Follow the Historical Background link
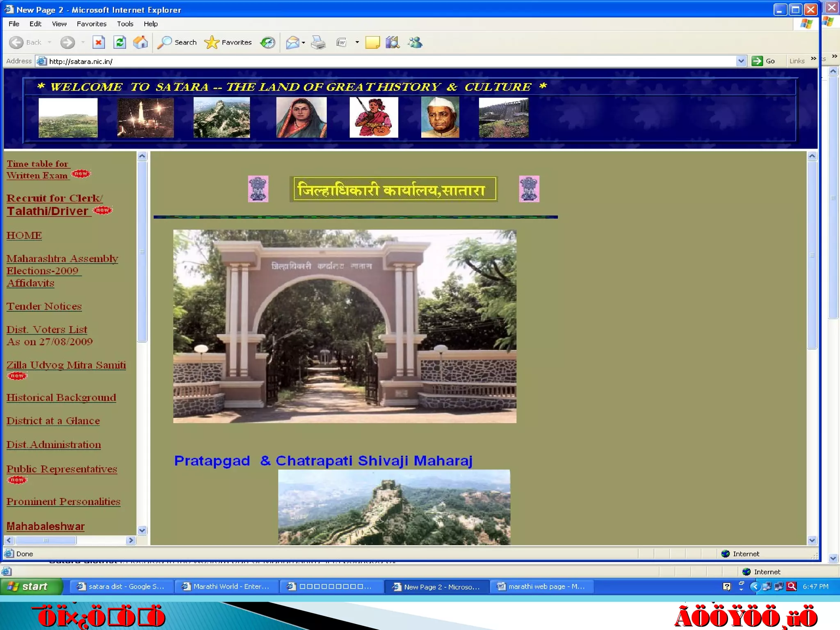Viewport: 840px width, 630px height. (61, 397)
